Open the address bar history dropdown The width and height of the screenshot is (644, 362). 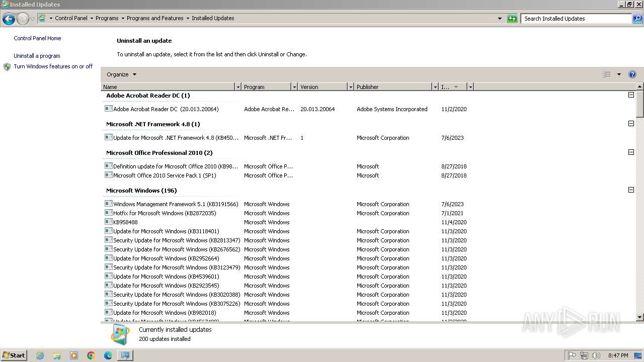pyautogui.click(x=500, y=19)
